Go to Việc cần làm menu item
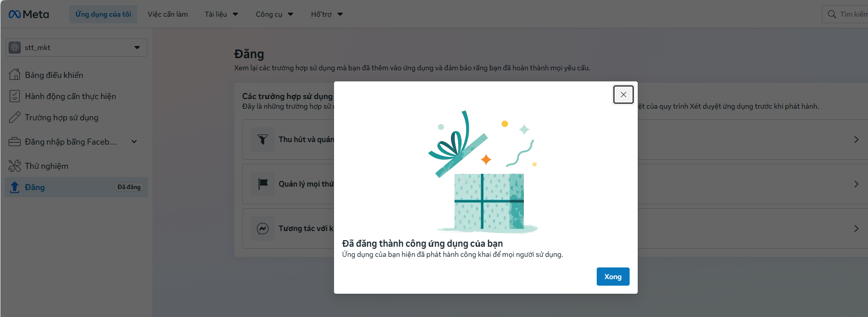This screenshot has width=868, height=317. 168,14
